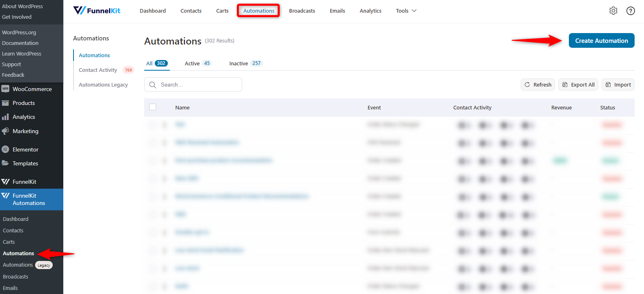644x294 pixels.
Task: Click the Event column header
Action: (x=374, y=107)
